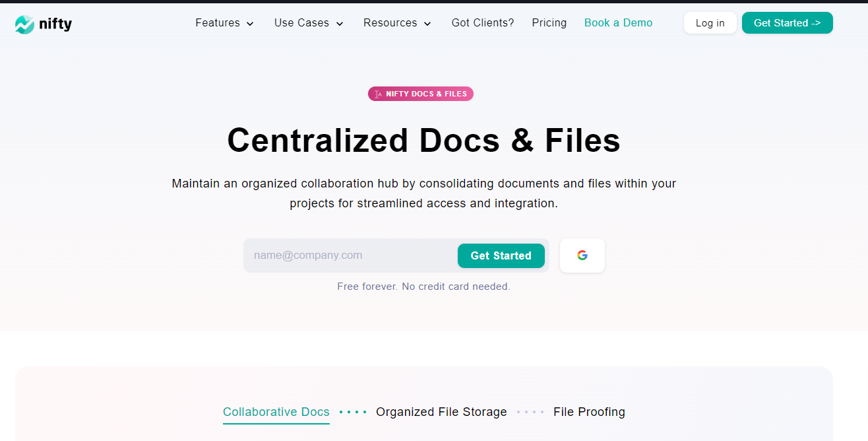
Task: Click the nifty wordmark text in header
Action: pos(55,24)
